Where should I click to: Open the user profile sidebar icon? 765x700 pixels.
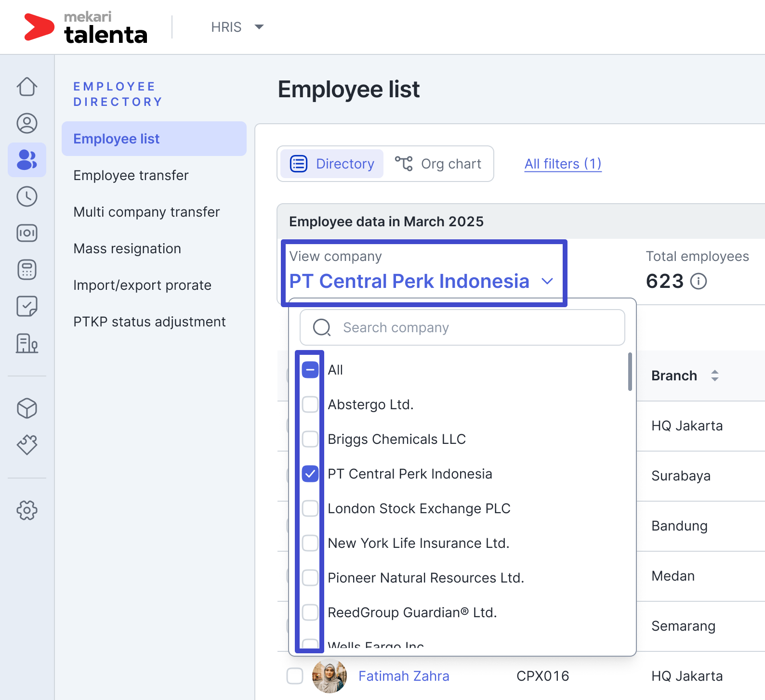pos(27,123)
